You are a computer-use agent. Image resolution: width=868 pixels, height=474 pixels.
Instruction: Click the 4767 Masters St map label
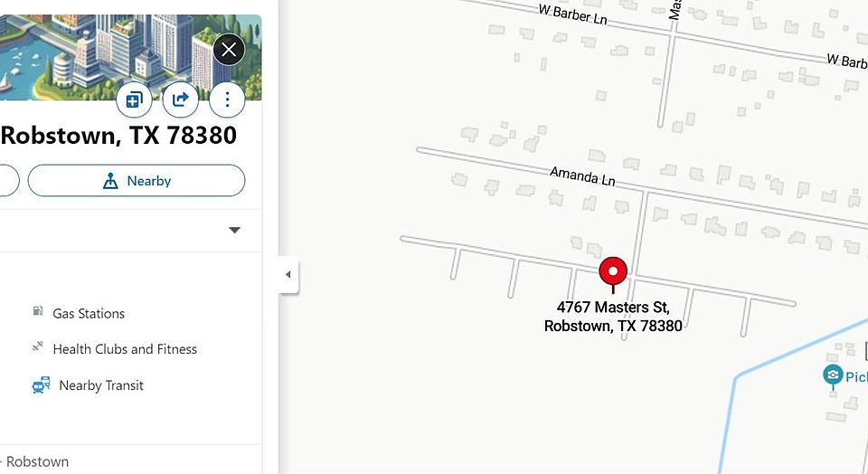[x=613, y=317]
